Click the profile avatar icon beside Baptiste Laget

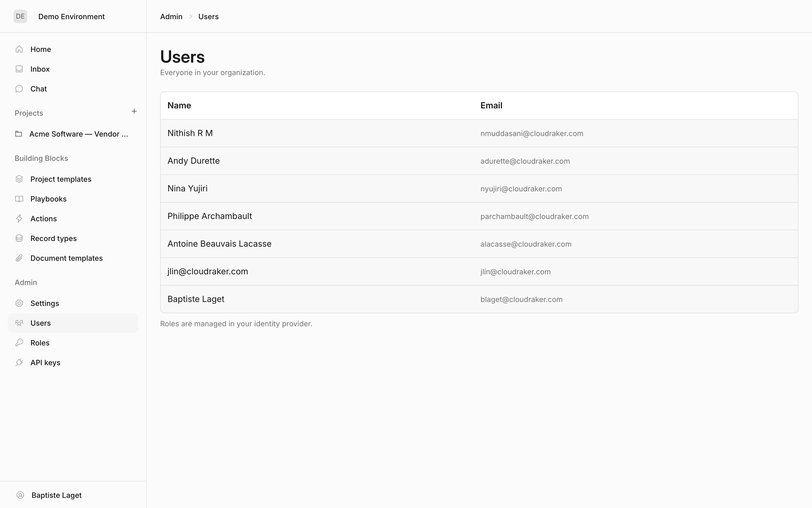pyautogui.click(x=20, y=495)
